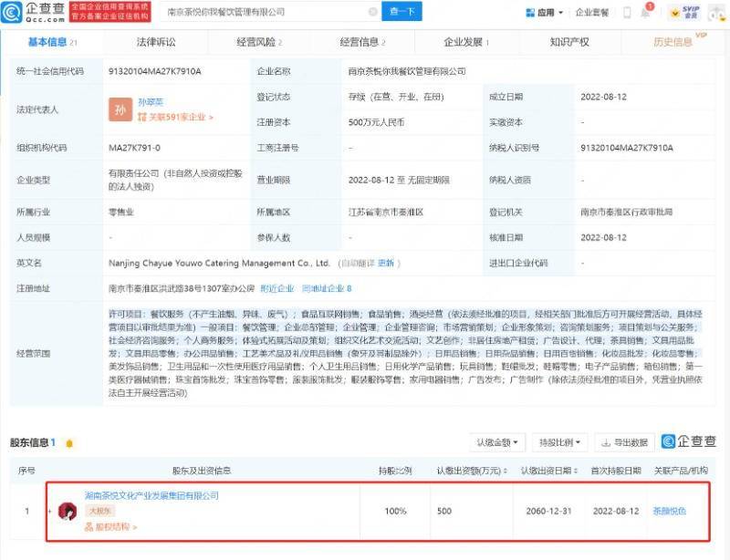The width and height of the screenshot is (730, 560).
Task: Click the 100% shareholding ratio cell
Action: 396,511
